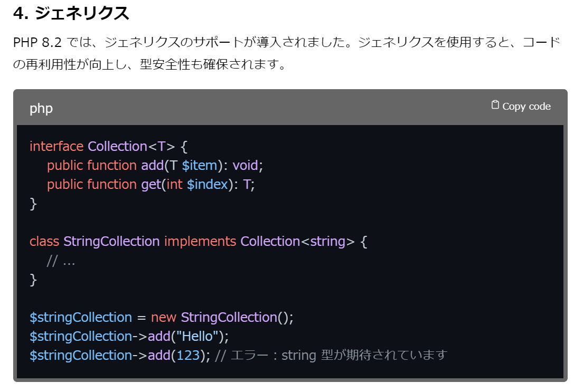Click 'Collection<string>' in the class line
Image resolution: width=574 pixels, height=392 pixels.
point(298,241)
